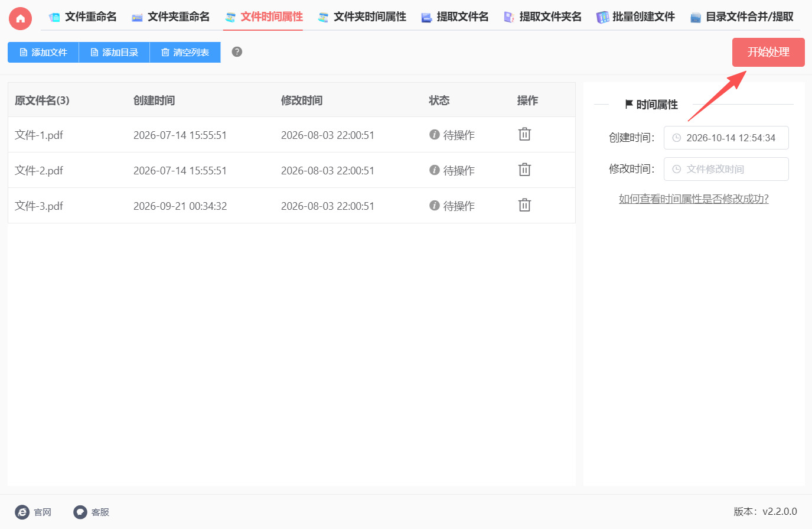This screenshot has width=812, height=529.
Task: Select the 文件时间属性 tab
Action: [x=263, y=17]
